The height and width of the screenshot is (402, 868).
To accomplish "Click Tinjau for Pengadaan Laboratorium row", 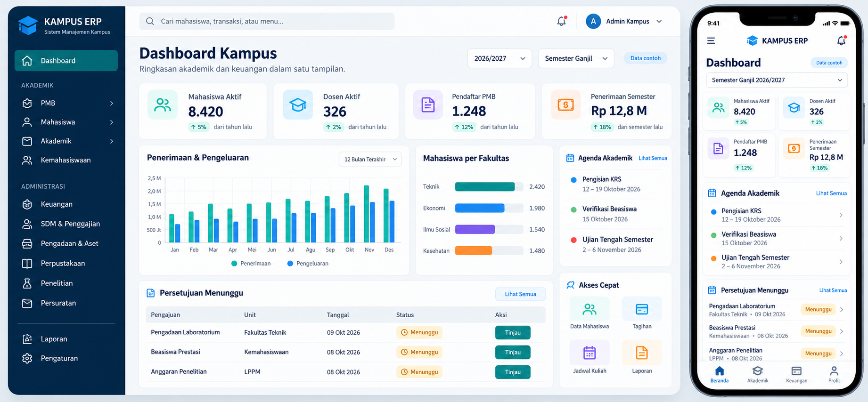I will (x=513, y=332).
